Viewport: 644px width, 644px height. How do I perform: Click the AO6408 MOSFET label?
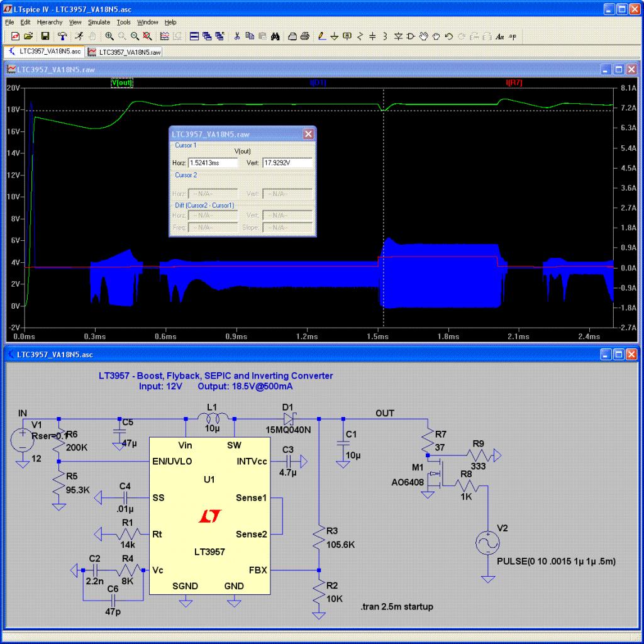point(408,482)
